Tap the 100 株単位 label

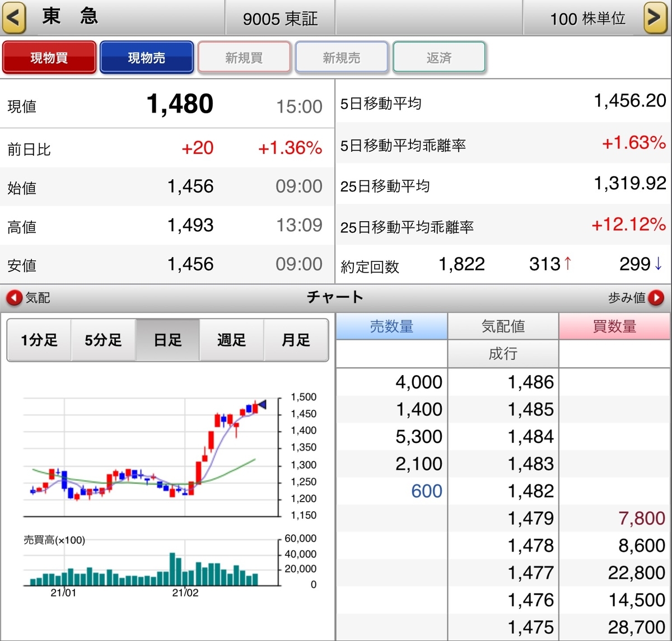point(588,18)
